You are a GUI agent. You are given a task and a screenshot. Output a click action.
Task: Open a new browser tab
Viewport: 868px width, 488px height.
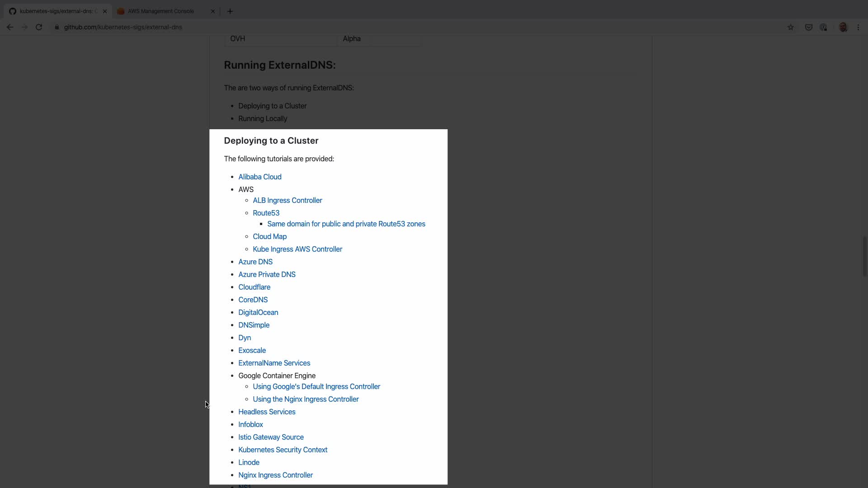tap(230, 11)
